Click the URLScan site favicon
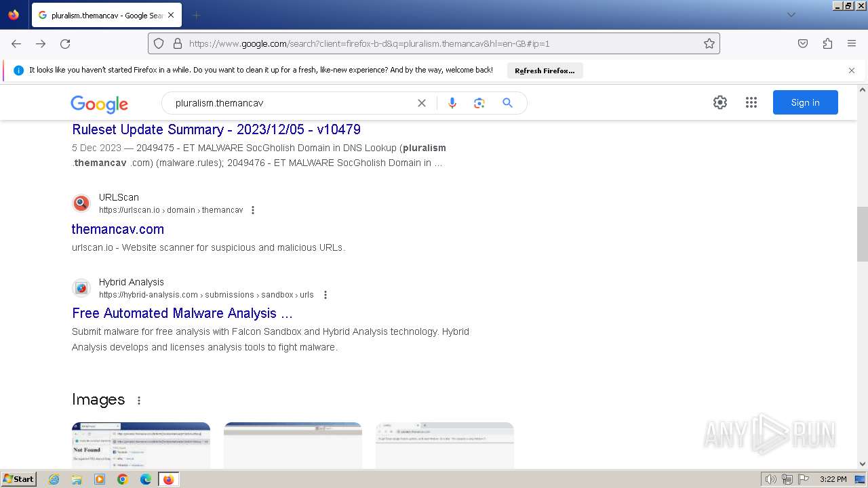Image resolution: width=868 pixels, height=488 pixels. pos(81,203)
